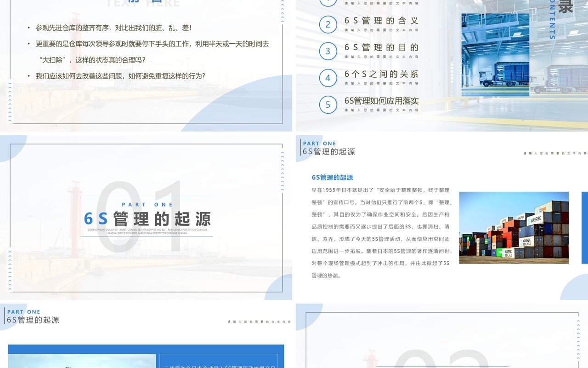Click the Lorem ipsum subtitle under section title
This screenshot has height=368, width=588.
(147, 231)
